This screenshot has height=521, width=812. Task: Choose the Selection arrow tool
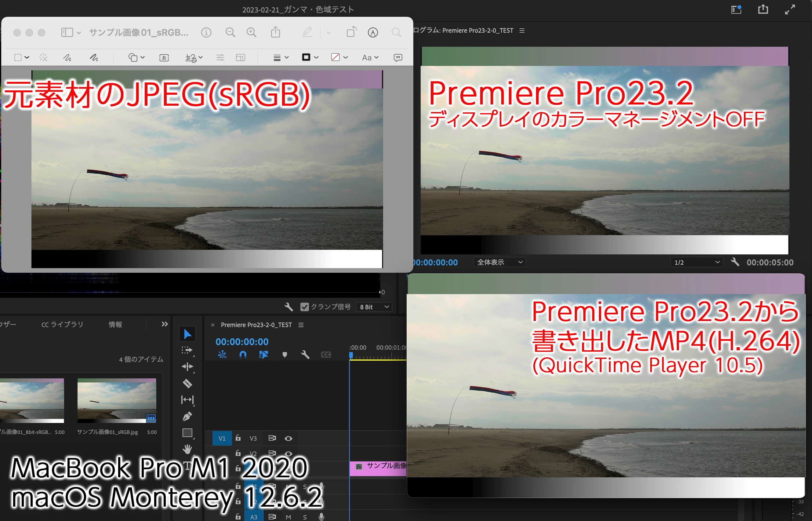187,334
